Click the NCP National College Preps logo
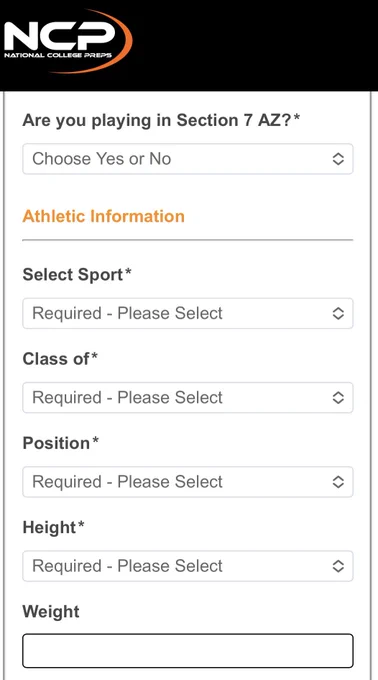The image size is (378, 680). [x=68, y=41]
